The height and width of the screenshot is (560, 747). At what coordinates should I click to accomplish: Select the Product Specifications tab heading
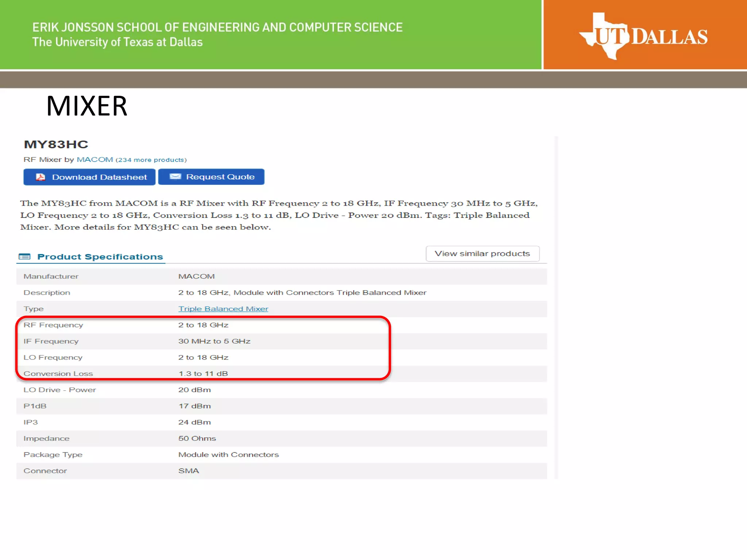(100, 257)
